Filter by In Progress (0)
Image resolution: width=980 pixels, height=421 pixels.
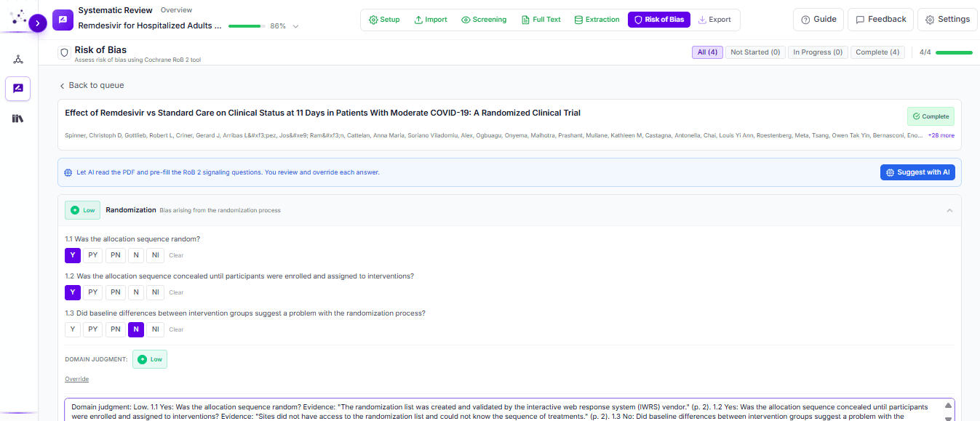coord(818,52)
